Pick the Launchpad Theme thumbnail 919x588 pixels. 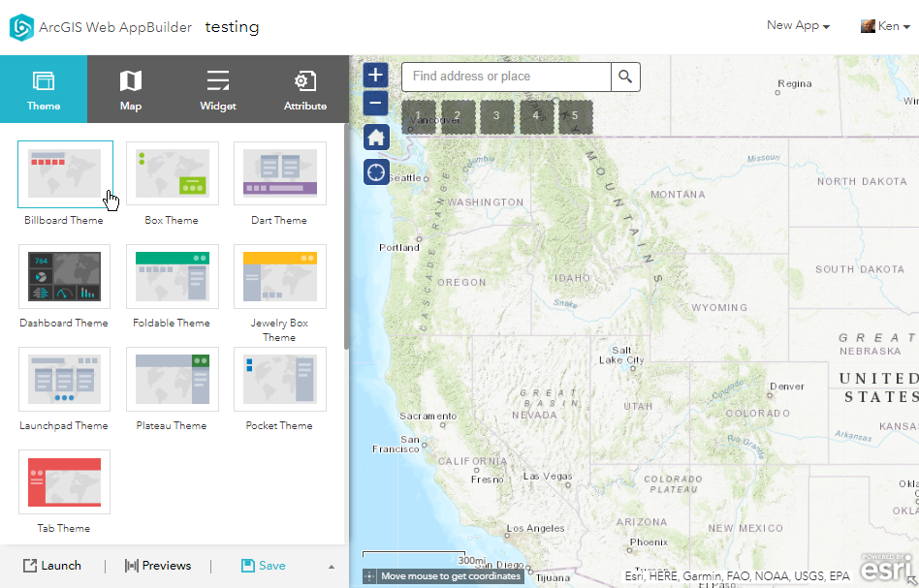click(65, 379)
